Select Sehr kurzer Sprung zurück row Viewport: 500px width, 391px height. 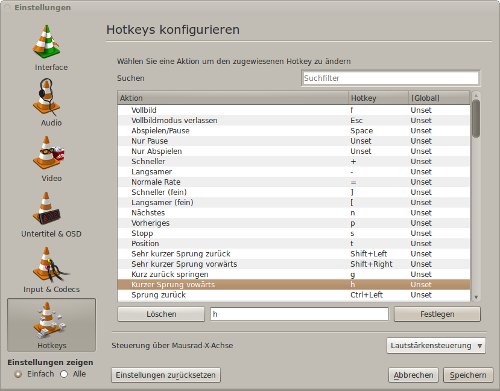[x=294, y=254]
